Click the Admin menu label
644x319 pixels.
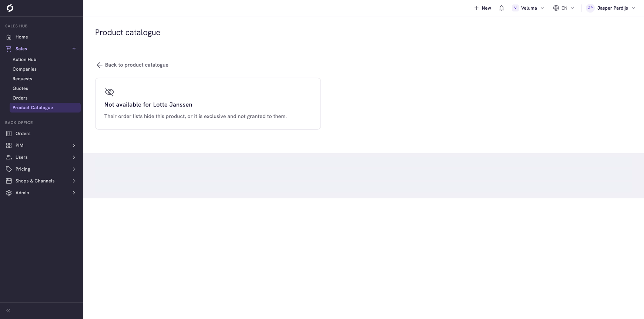click(22, 193)
